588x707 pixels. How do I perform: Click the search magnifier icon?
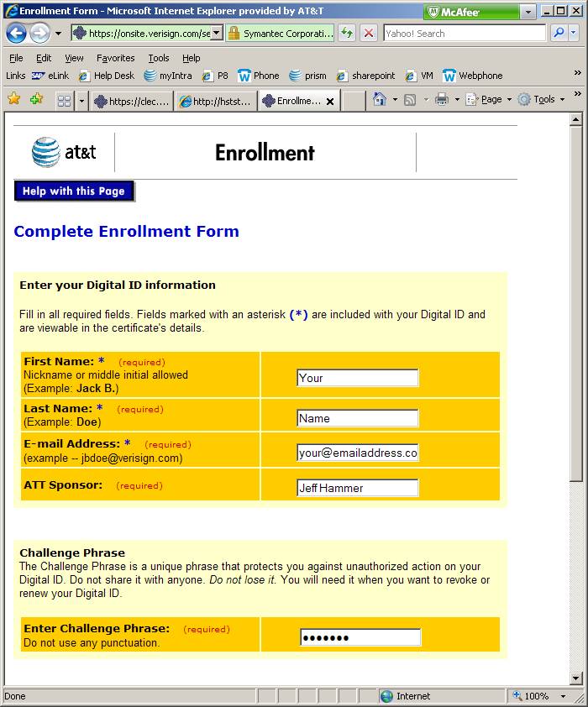pyautogui.click(x=559, y=33)
